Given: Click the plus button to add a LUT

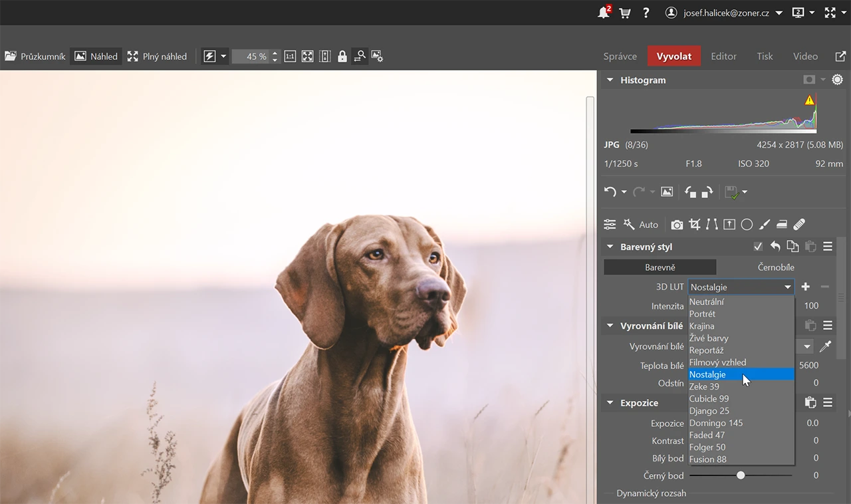Looking at the screenshot, I should (x=805, y=287).
